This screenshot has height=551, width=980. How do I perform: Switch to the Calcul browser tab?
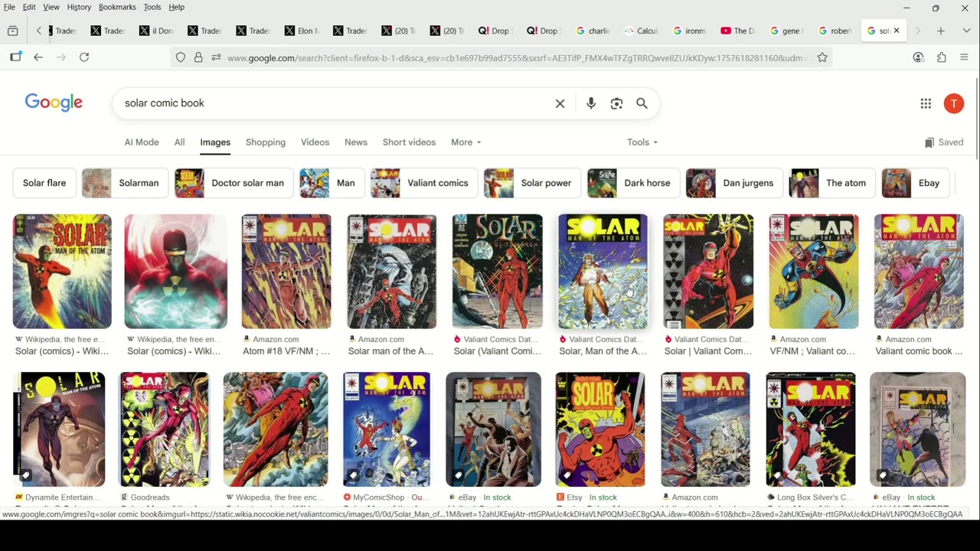[641, 31]
